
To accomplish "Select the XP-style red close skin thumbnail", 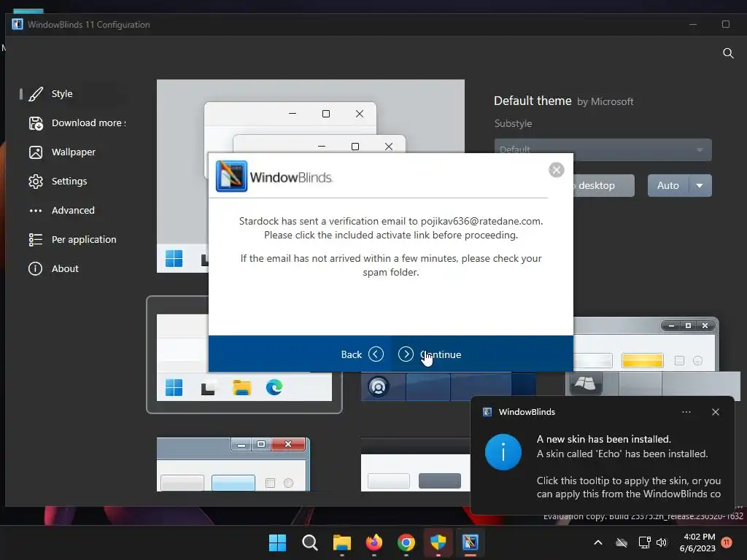I will (233, 464).
